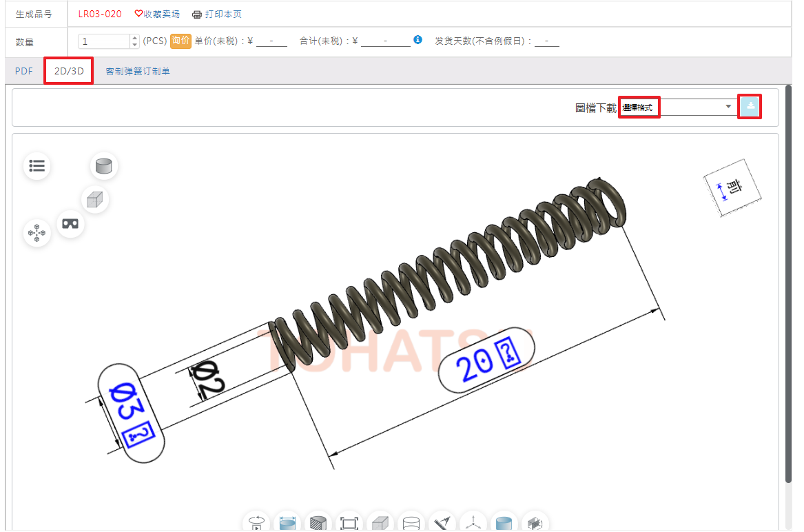Add to favorites with the heart icon
The height and width of the screenshot is (532, 804).
coord(138,14)
